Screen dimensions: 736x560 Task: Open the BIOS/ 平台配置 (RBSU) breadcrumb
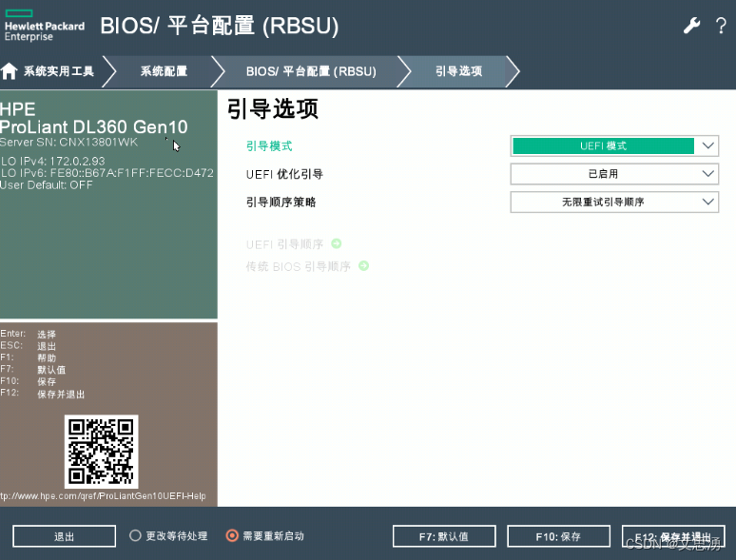pos(311,71)
